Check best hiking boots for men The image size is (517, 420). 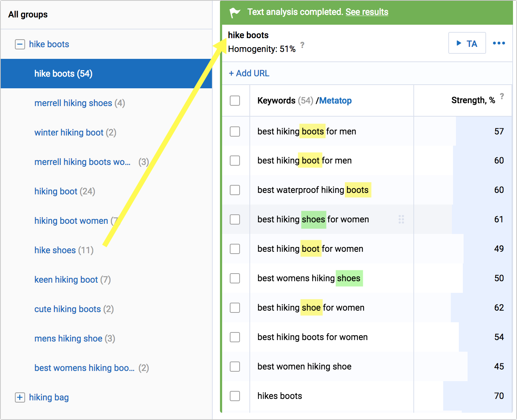(235, 132)
